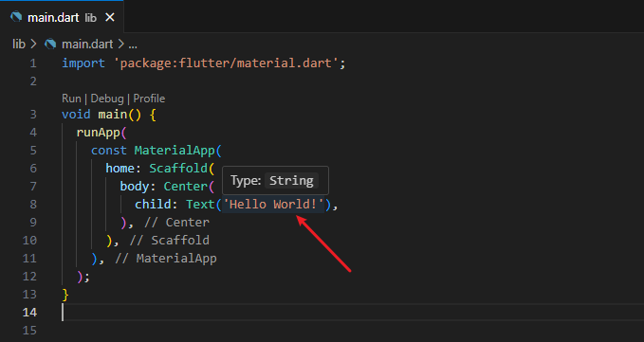Click the import keyword on line 1
Viewport: 644px width, 342px height.
pyautogui.click(x=83, y=63)
